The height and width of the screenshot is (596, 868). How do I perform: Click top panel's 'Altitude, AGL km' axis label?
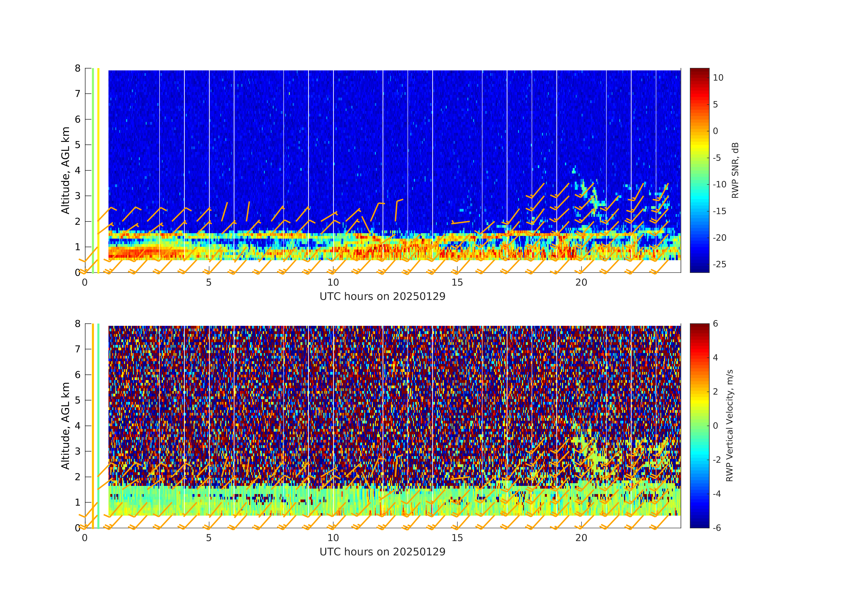[x=65, y=170]
